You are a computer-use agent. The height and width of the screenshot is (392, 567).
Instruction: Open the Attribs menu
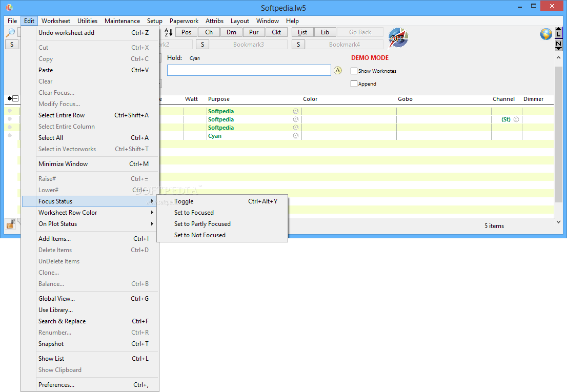[x=214, y=21]
